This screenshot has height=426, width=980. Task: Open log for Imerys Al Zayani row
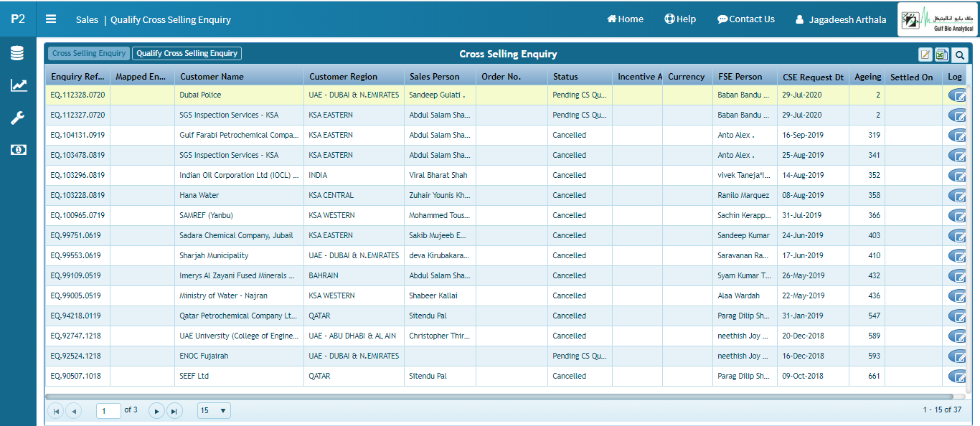[958, 275]
